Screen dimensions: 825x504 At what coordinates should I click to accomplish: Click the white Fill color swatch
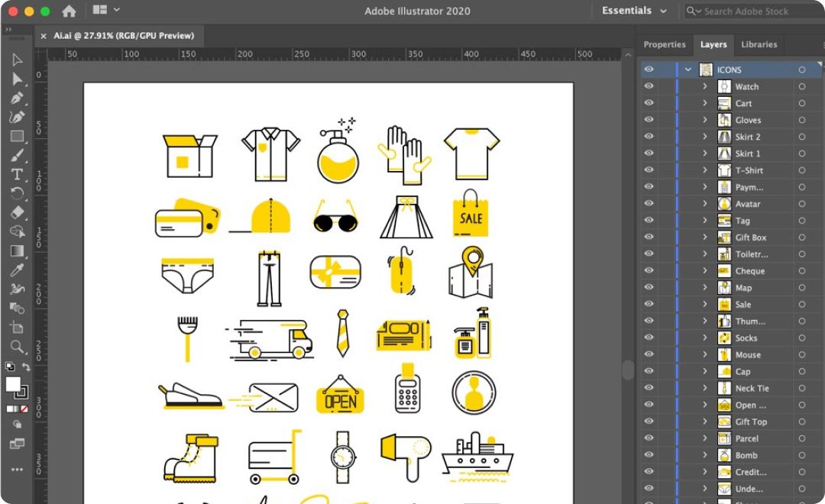(x=14, y=384)
